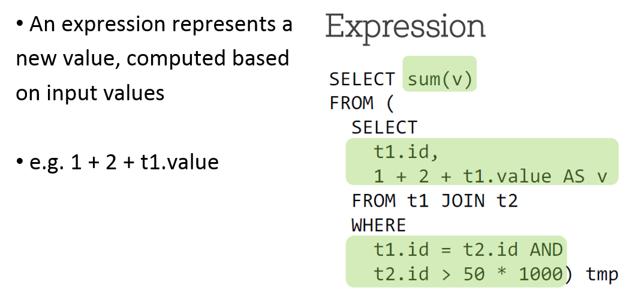
Task: Select the "t1.id = t2.id" condition
Action: click(x=446, y=249)
